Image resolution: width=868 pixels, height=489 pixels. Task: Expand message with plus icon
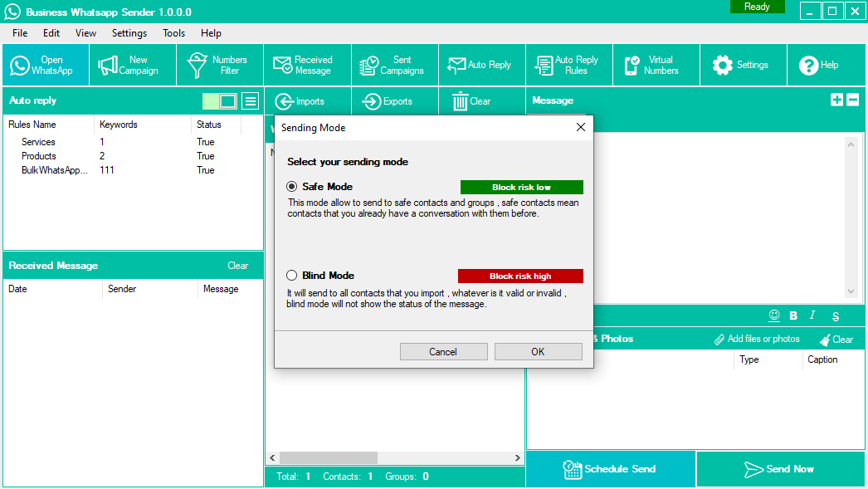(x=836, y=100)
